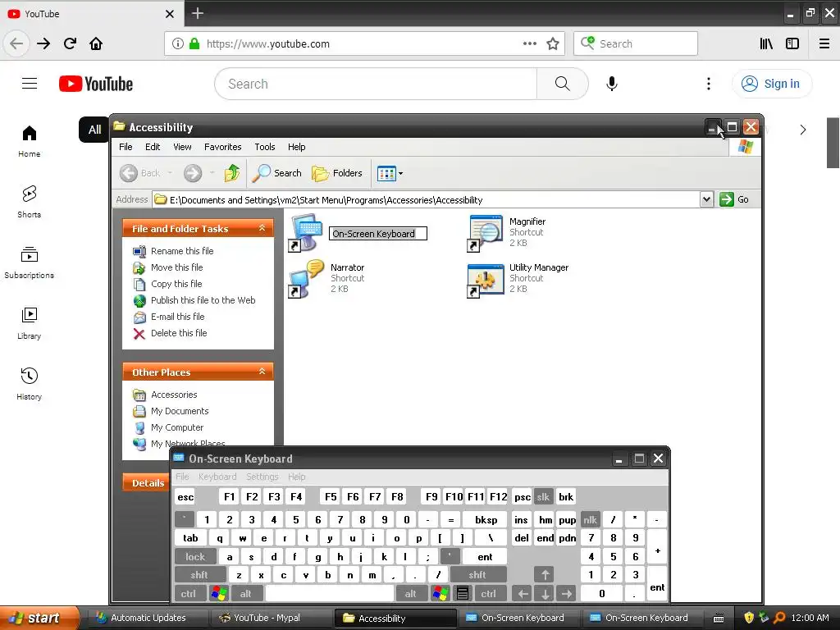Click the bksp key on On-Screen Keyboard

coord(486,519)
